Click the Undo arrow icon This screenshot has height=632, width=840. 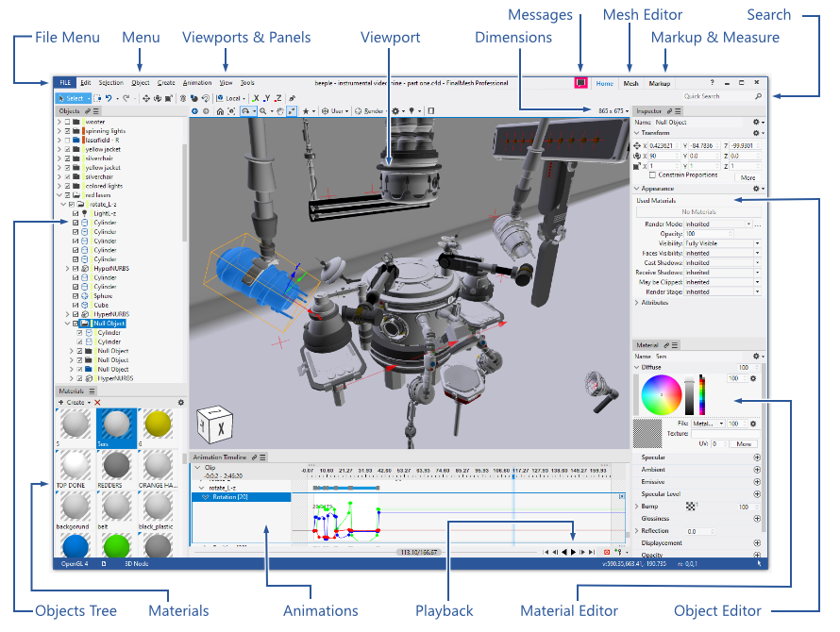tap(109, 98)
